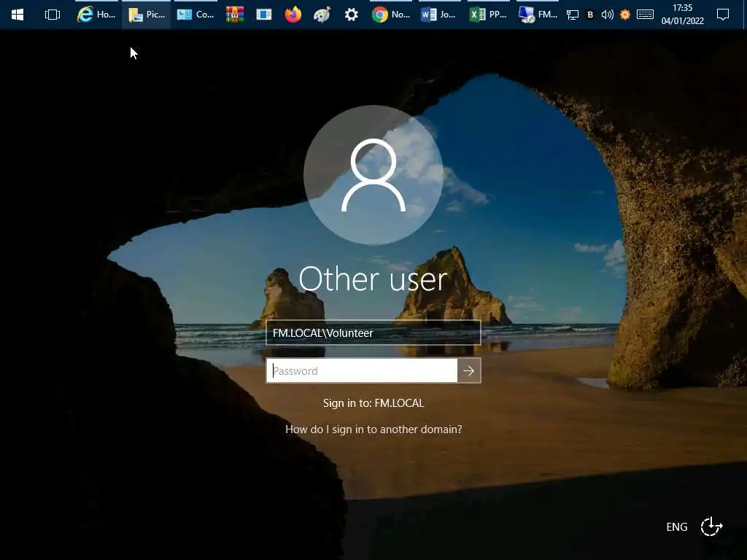Submit password with the arrow button

tap(469, 370)
